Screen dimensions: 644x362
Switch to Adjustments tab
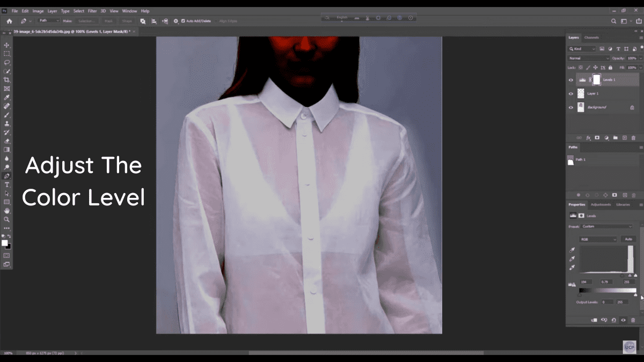[601, 204]
